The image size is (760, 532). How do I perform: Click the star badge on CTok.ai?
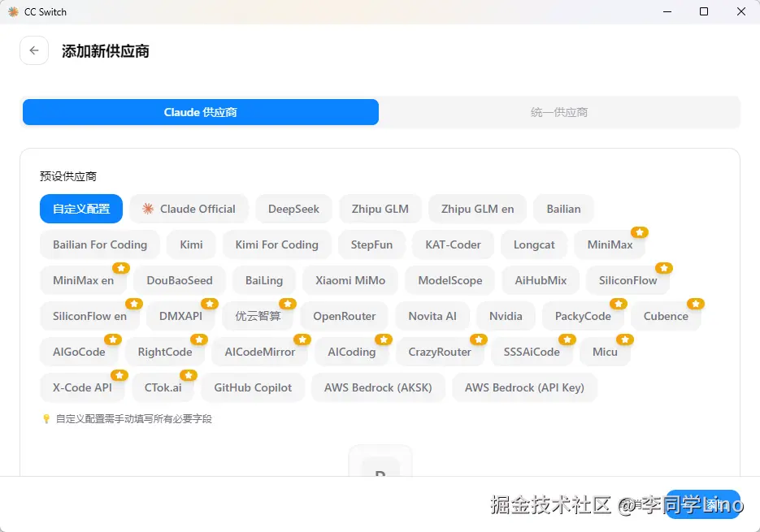189,375
